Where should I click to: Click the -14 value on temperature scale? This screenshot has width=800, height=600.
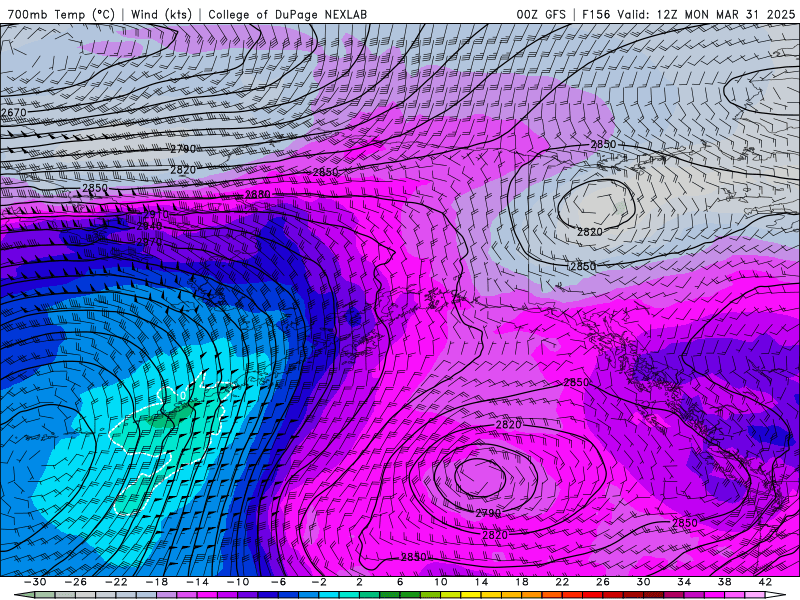tap(197, 582)
